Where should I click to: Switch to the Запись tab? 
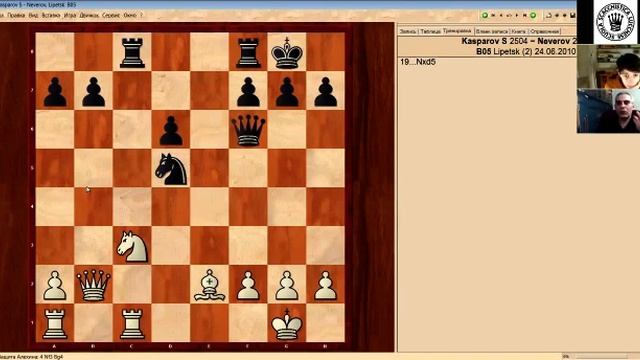408,31
